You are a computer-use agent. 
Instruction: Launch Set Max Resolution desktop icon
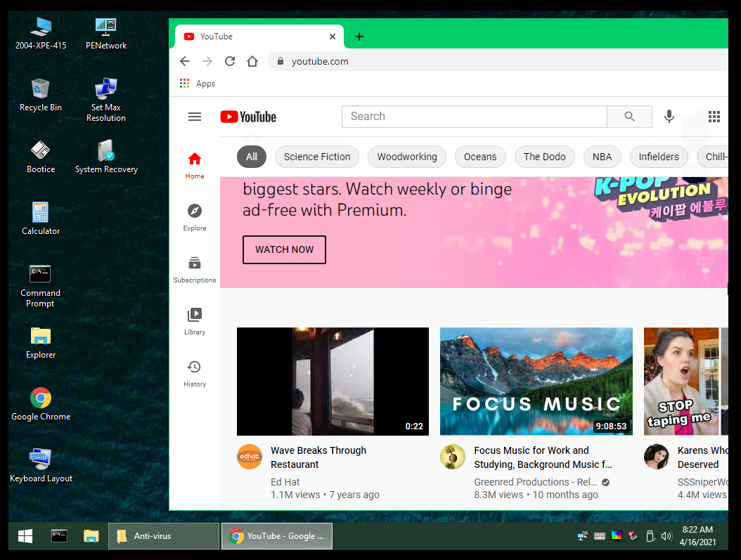106,100
